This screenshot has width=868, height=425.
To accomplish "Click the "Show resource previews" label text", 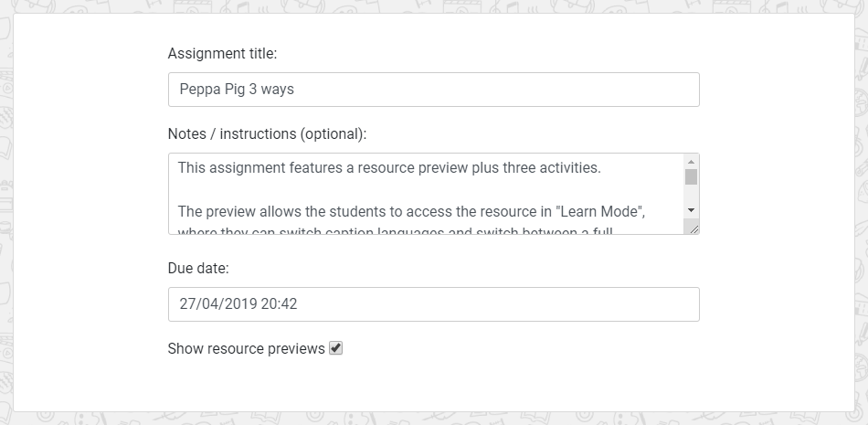I will click(x=246, y=349).
